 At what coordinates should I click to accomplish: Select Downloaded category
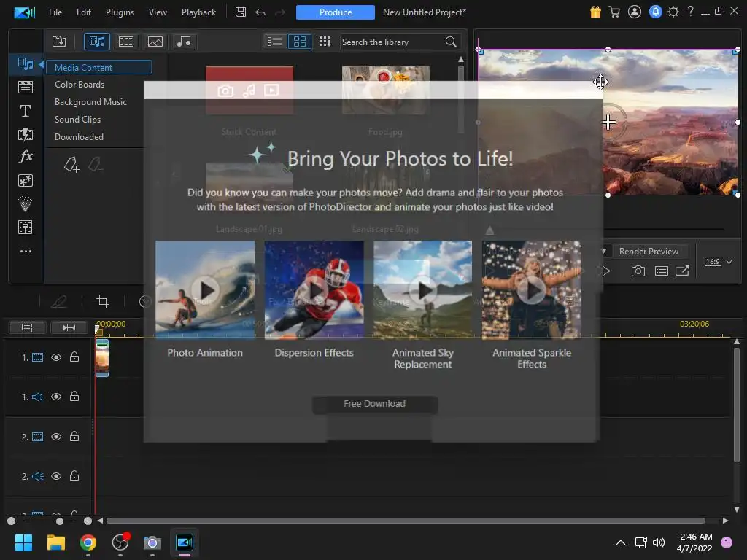[x=79, y=137]
